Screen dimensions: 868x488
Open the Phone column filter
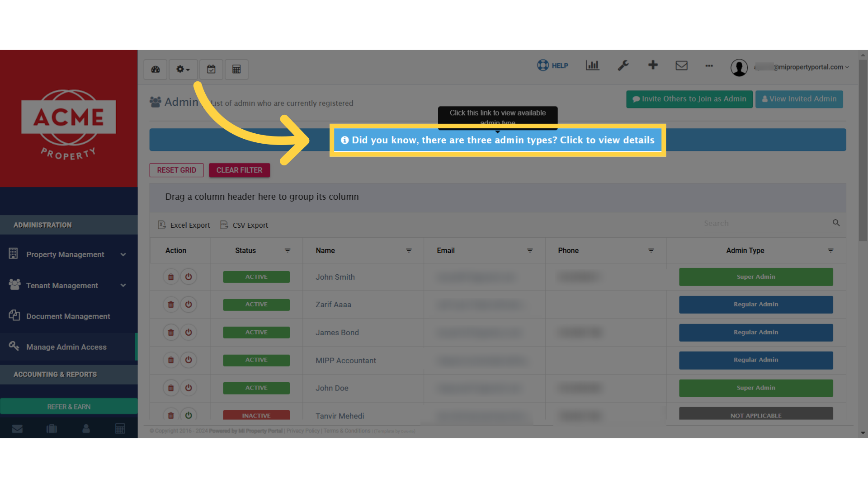pos(651,250)
